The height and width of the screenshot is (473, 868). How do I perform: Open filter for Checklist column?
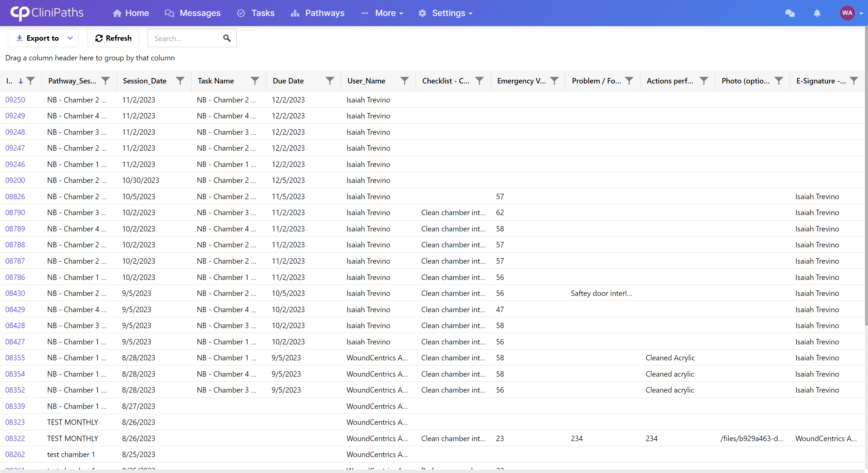[479, 81]
